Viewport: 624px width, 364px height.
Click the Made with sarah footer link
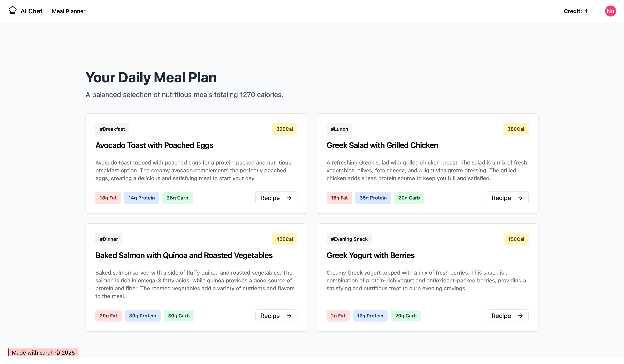click(43, 352)
